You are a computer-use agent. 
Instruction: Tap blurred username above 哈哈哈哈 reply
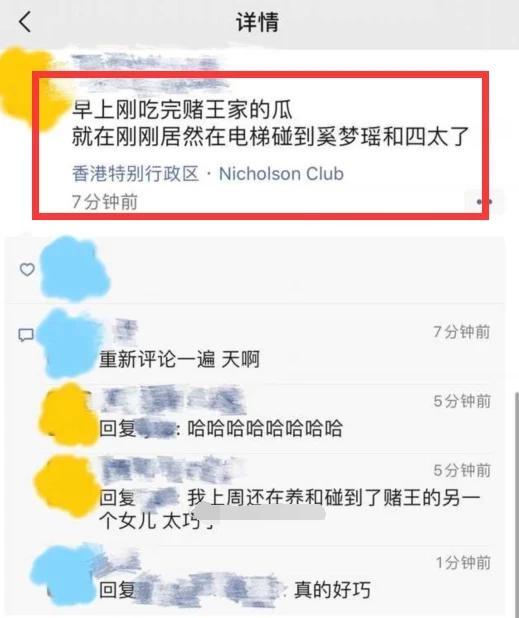171,399
